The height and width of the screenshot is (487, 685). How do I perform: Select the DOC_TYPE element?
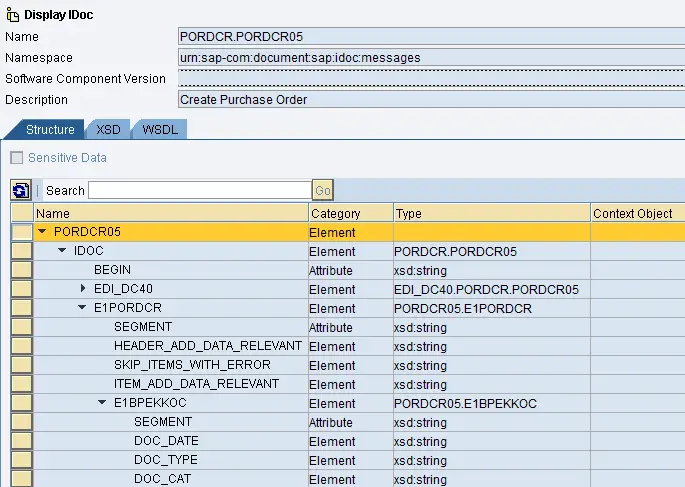click(x=166, y=460)
